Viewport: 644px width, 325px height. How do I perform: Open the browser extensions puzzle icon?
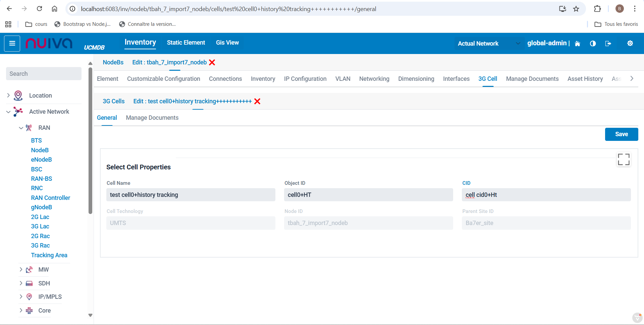click(597, 9)
